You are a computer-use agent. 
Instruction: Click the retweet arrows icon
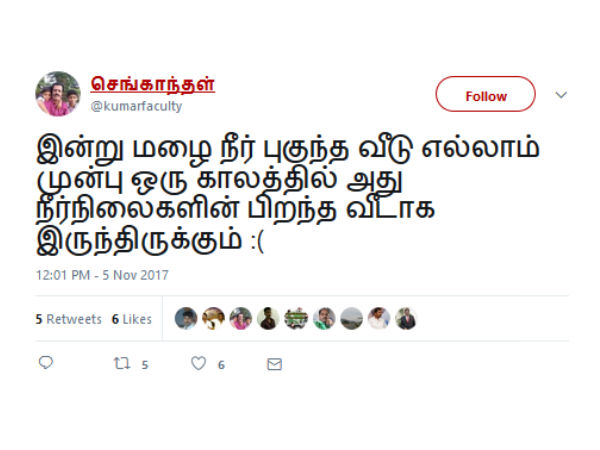pyautogui.click(x=122, y=363)
